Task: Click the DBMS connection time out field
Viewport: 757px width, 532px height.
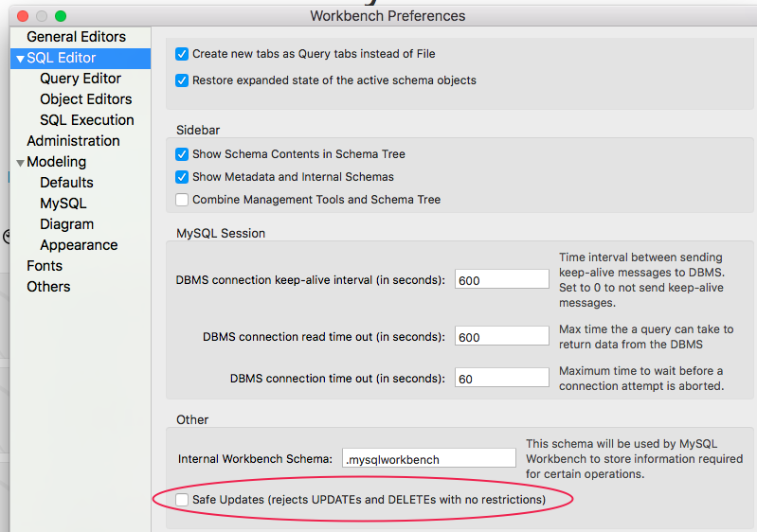Action: click(501, 377)
